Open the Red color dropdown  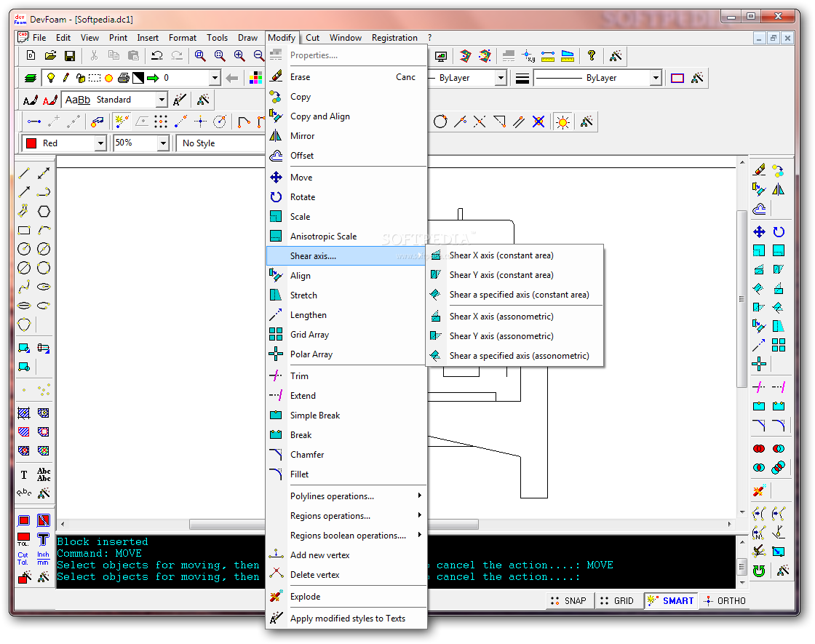coord(100,143)
